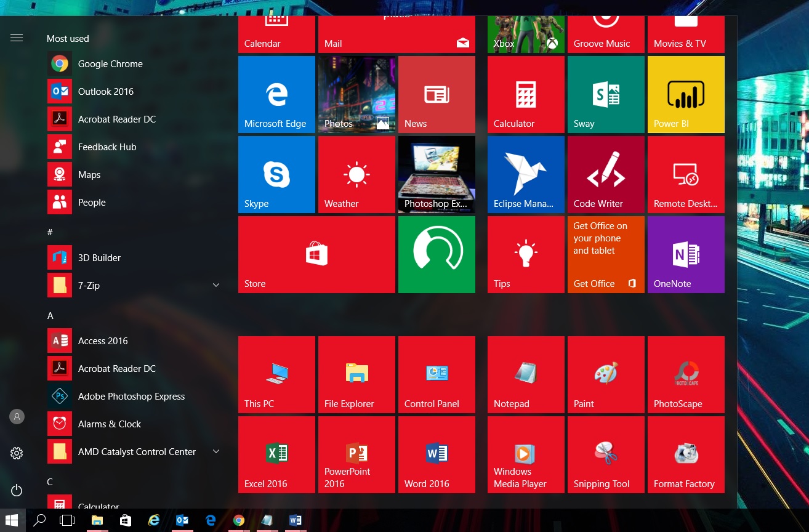Launch the OneNote tile
This screenshot has width=809, height=532.
686,254
